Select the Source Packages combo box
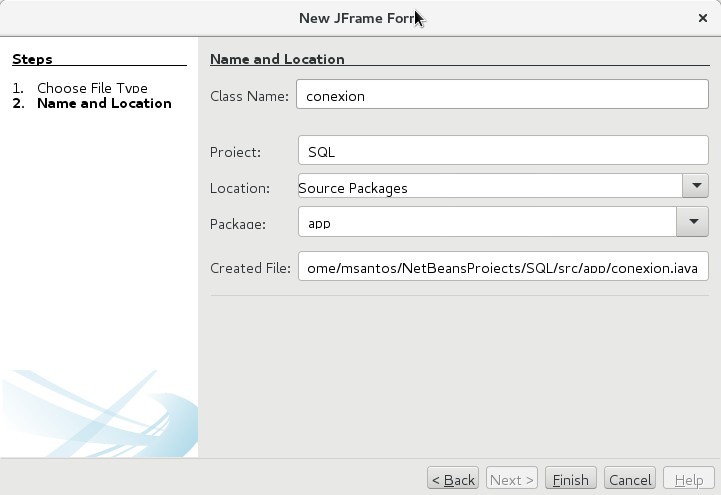The height and width of the screenshot is (495, 721). click(x=490, y=187)
